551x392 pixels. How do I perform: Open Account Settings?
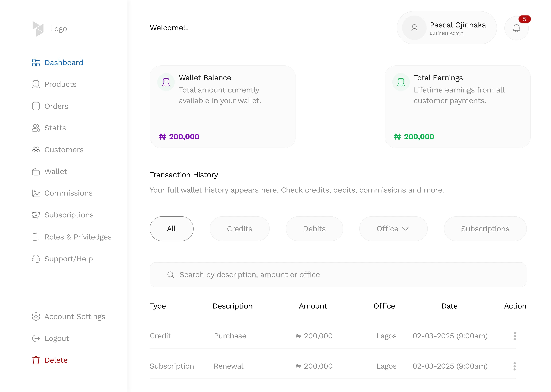tap(75, 316)
